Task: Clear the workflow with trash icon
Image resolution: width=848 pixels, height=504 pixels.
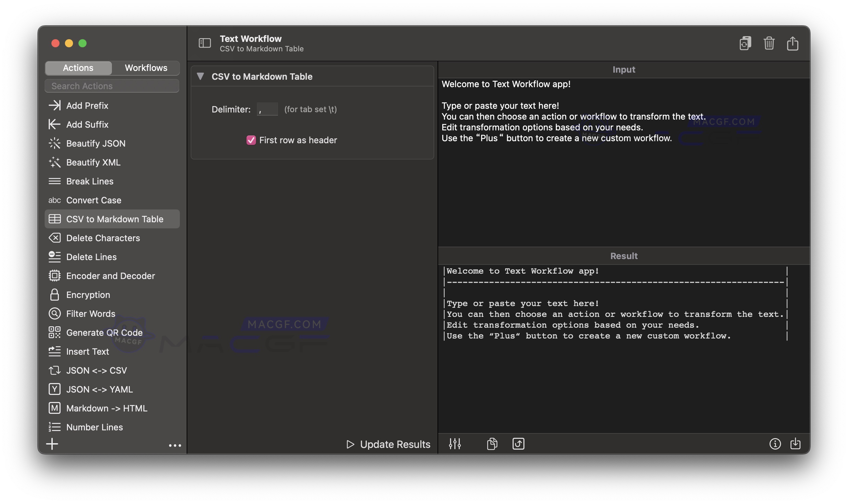Action: 769,43
